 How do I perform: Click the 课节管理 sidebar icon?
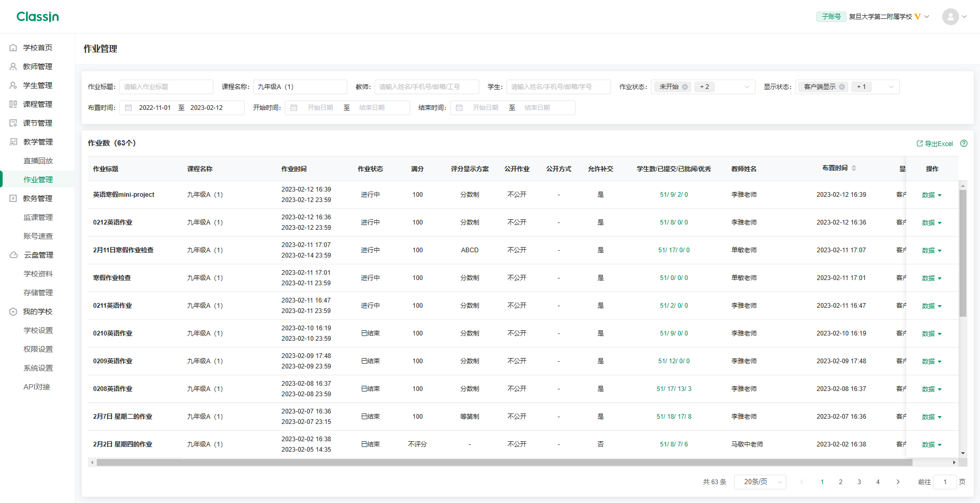(x=13, y=123)
